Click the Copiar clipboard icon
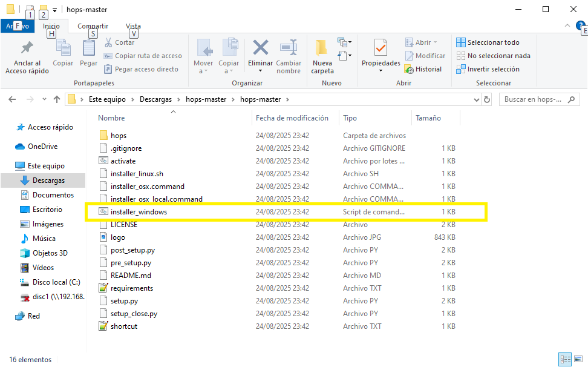Viewport: 588px width, 367px height. [x=63, y=53]
